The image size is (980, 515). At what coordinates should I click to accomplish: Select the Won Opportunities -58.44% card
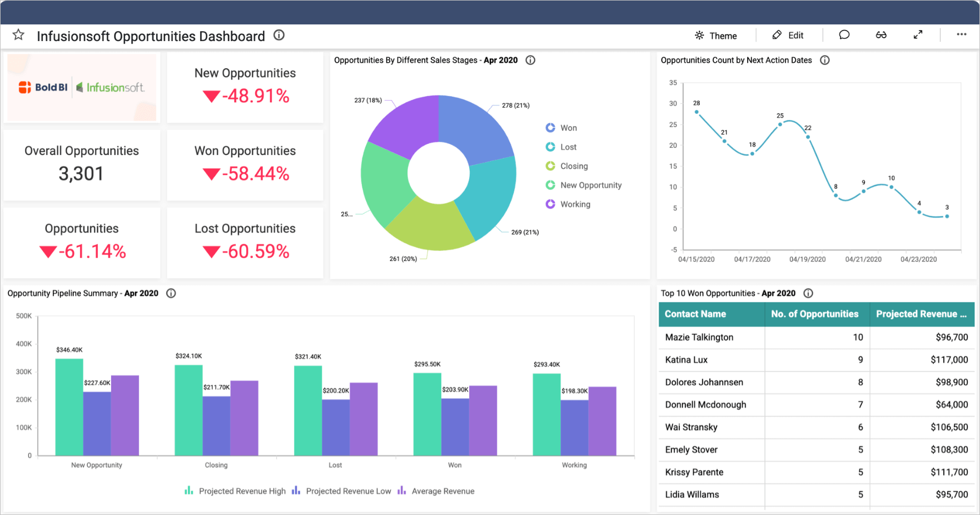pyautogui.click(x=245, y=165)
